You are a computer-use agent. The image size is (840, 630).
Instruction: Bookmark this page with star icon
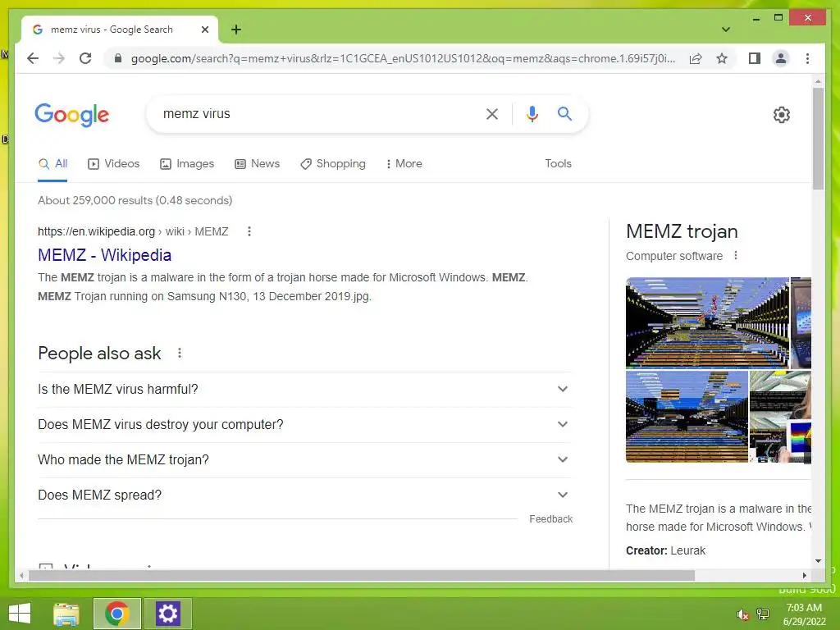click(722, 58)
